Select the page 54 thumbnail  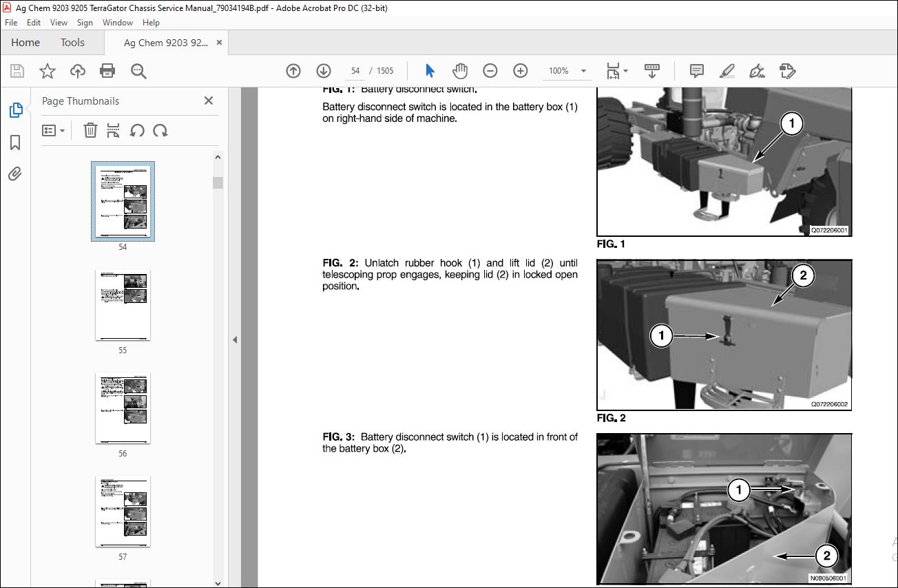pyautogui.click(x=123, y=201)
